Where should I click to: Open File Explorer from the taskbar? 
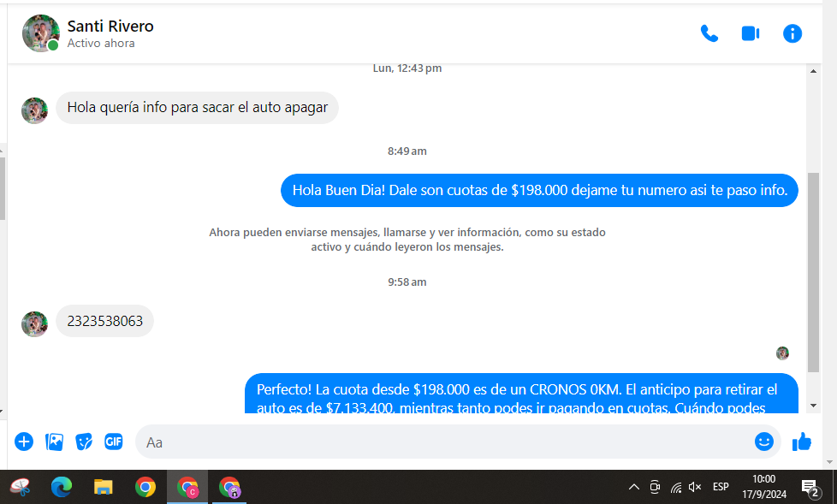(x=103, y=487)
